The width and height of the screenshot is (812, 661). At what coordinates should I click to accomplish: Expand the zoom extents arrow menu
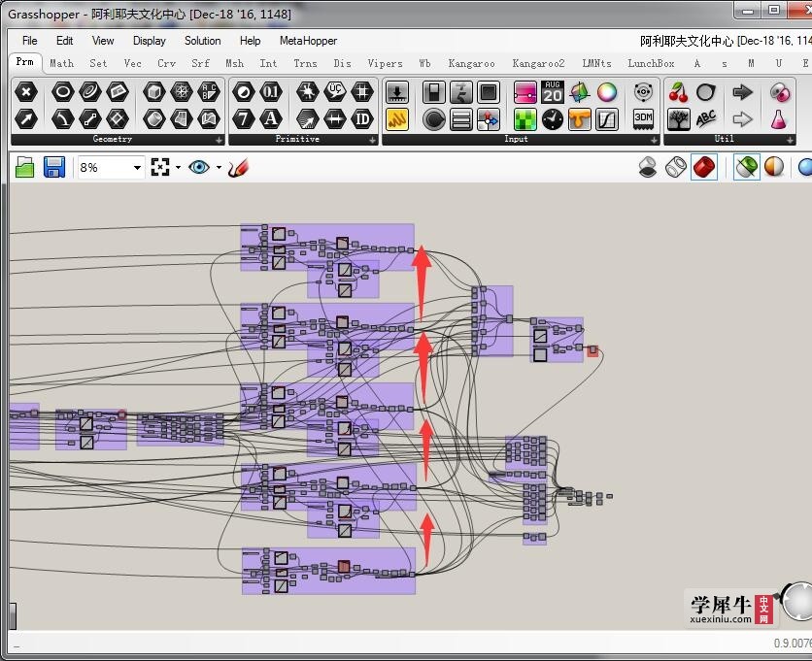pyautogui.click(x=178, y=167)
